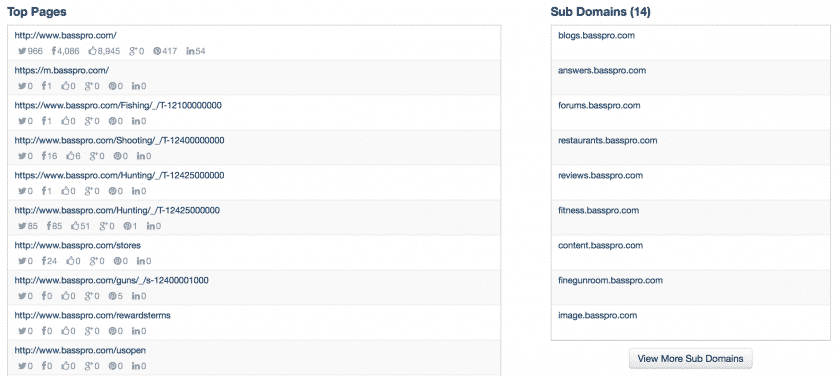Select the answers.basspro.com sub domain
Image resolution: width=840 pixels, height=376 pixels.
coord(602,70)
